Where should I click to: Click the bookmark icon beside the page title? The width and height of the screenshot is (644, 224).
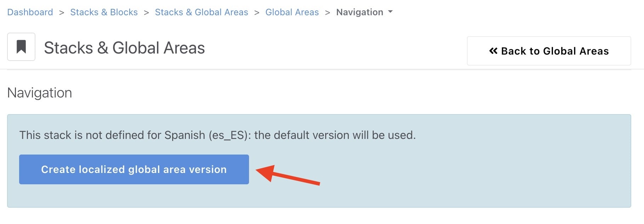pos(21,47)
